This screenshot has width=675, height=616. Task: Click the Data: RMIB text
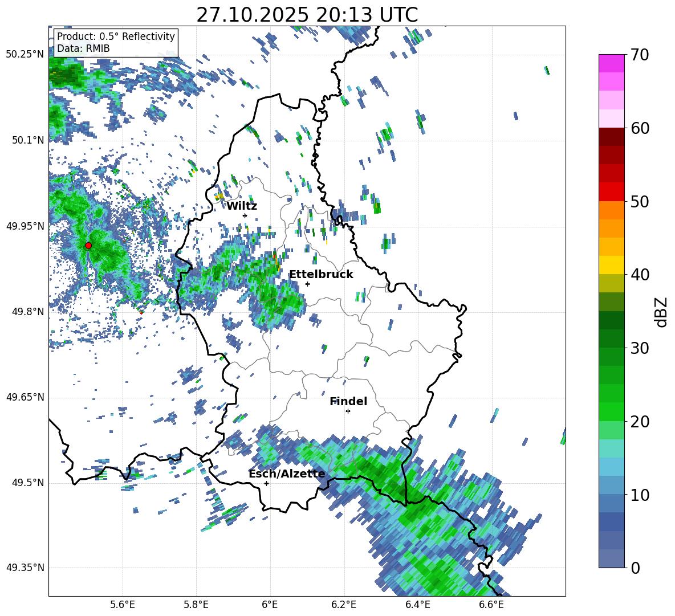(x=83, y=48)
